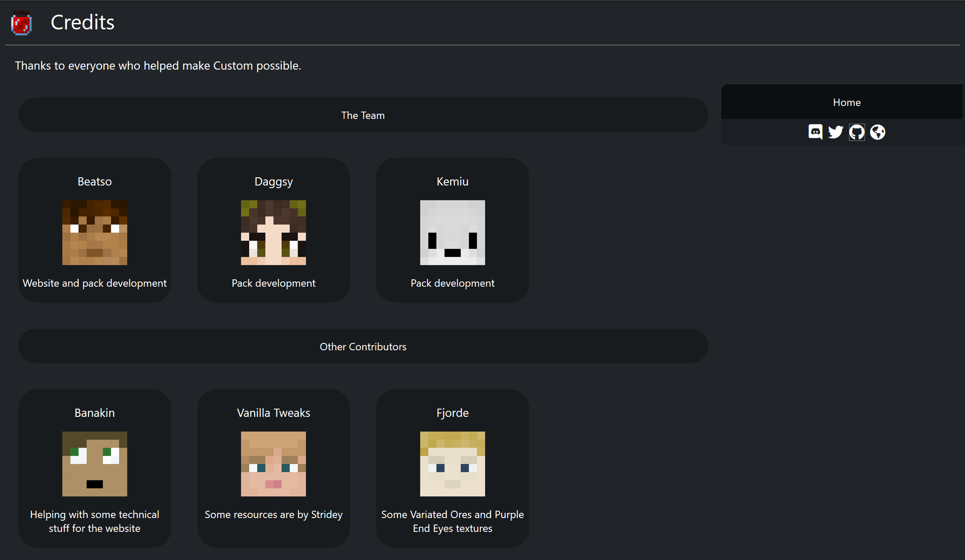Click the globe website icon

pos(878,132)
